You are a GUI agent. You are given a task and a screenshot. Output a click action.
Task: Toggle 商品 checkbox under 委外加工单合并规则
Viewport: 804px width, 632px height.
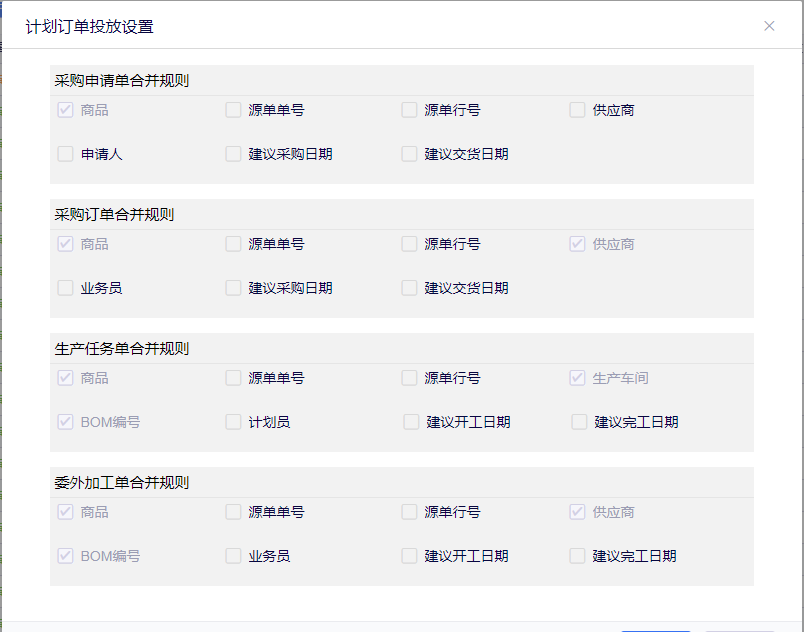(x=65, y=512)
